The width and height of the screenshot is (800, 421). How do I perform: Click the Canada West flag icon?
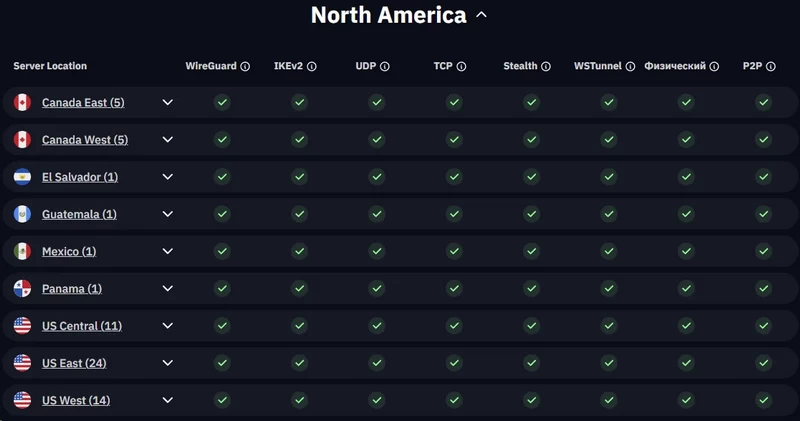point(22,140)
